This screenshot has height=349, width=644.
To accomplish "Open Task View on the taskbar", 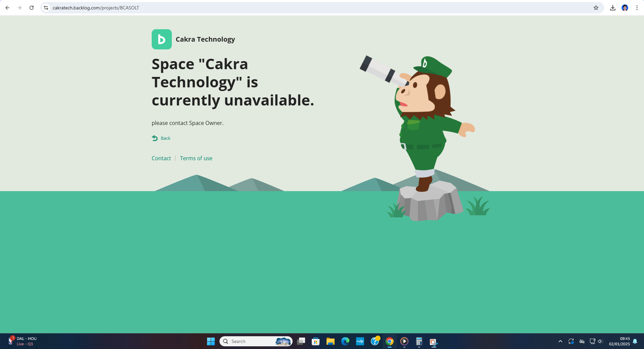I will point(301,341).
